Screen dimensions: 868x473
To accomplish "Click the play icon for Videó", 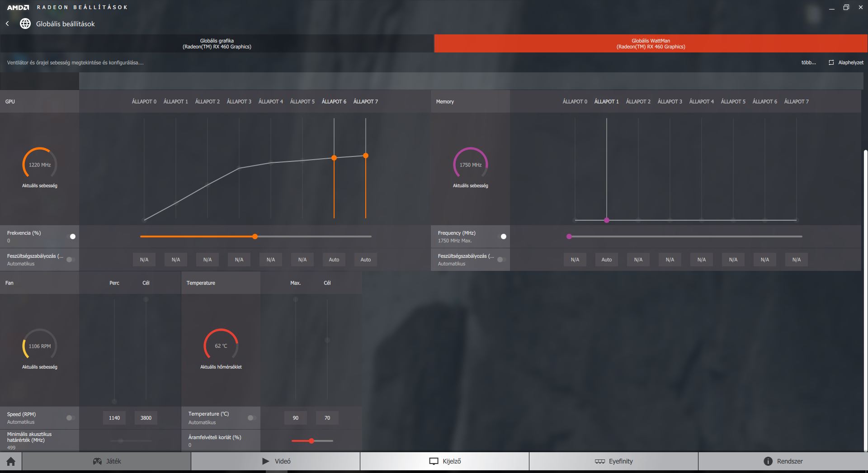I will pos(265,461).
